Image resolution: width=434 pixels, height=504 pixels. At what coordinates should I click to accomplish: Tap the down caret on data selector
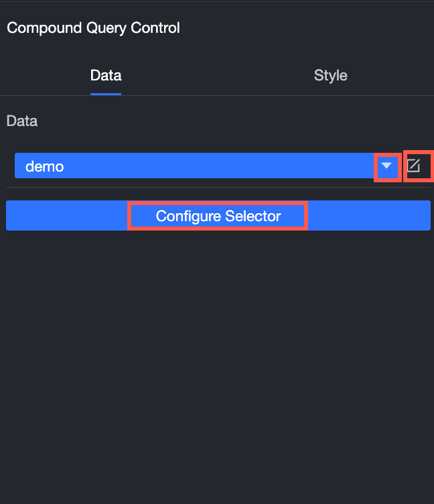pos(386,166)
